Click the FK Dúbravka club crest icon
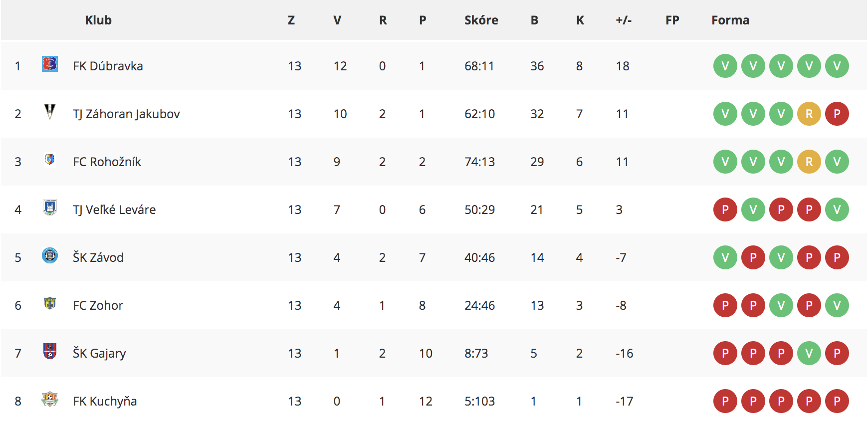 click(50, 64)
